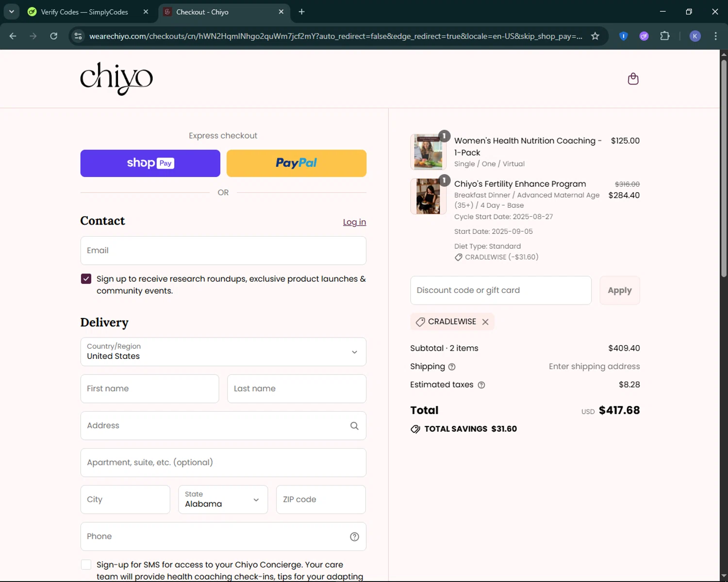This screenshot has width=728, height=582.
Task: Click the Log in link
Action: pyautogui.click(x=354, y=222)
